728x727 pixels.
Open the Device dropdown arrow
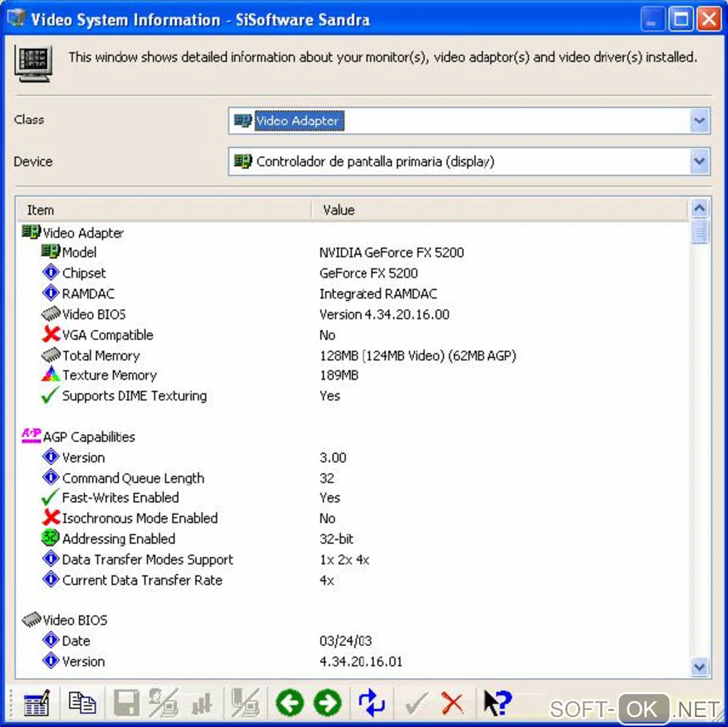point(699,161)
